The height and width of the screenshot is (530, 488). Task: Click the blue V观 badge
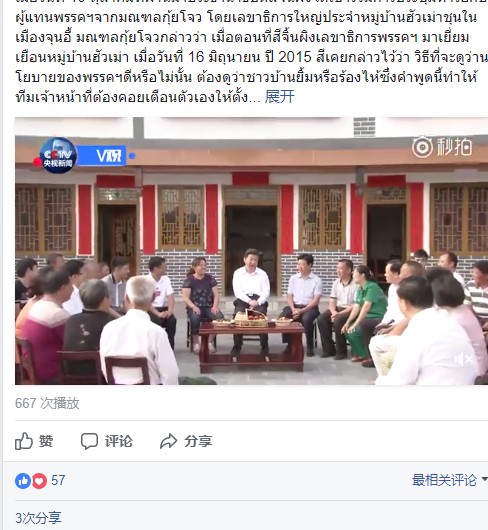tap(102, 156)
